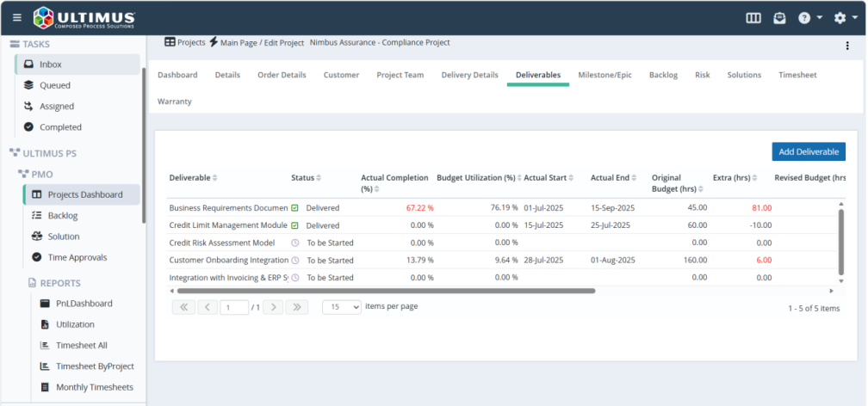Click next page arrow in pager

point(274,307)
